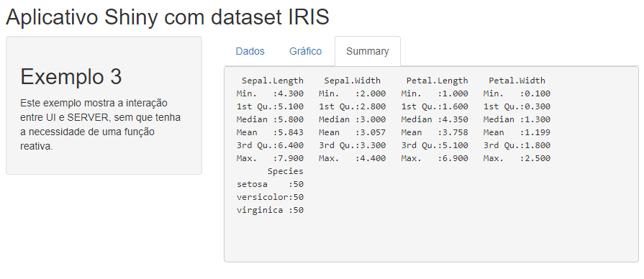Click the Species header in summary output
This screenshot has height=279, width=644.
tap(286, 171)
